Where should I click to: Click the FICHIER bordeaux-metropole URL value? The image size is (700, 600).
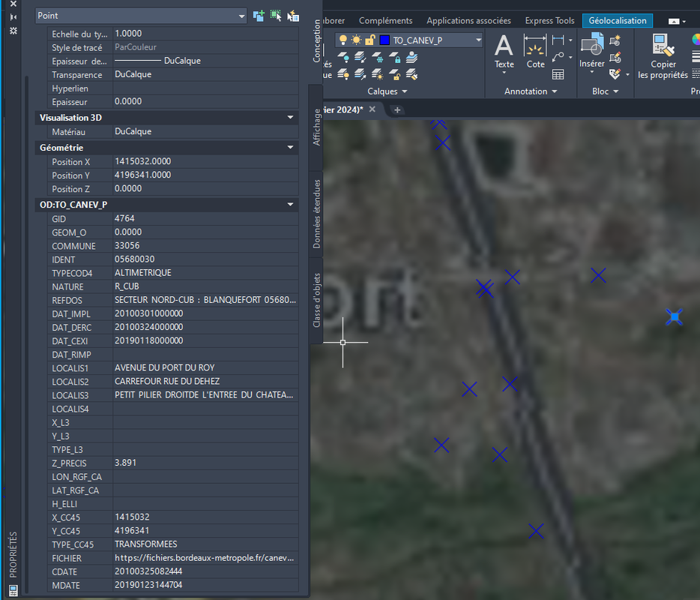pyautogui.click(x=205, y=558)
